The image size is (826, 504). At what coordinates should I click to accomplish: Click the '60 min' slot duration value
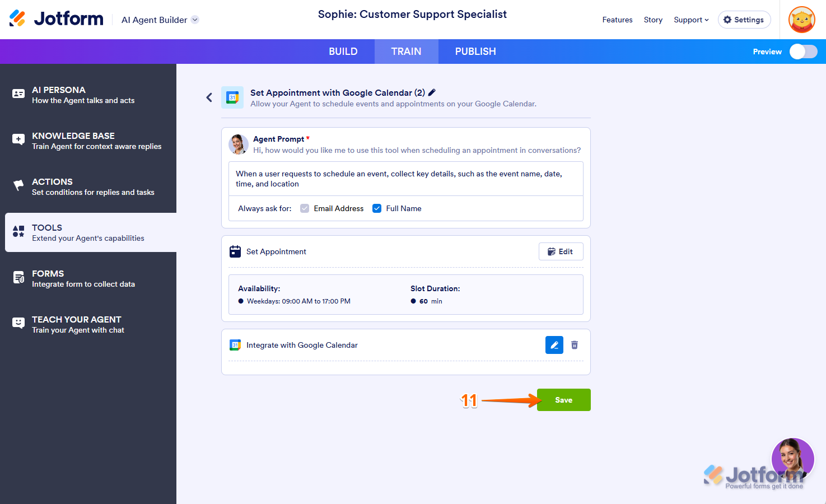pyautogui.click(x=431, y=301)
